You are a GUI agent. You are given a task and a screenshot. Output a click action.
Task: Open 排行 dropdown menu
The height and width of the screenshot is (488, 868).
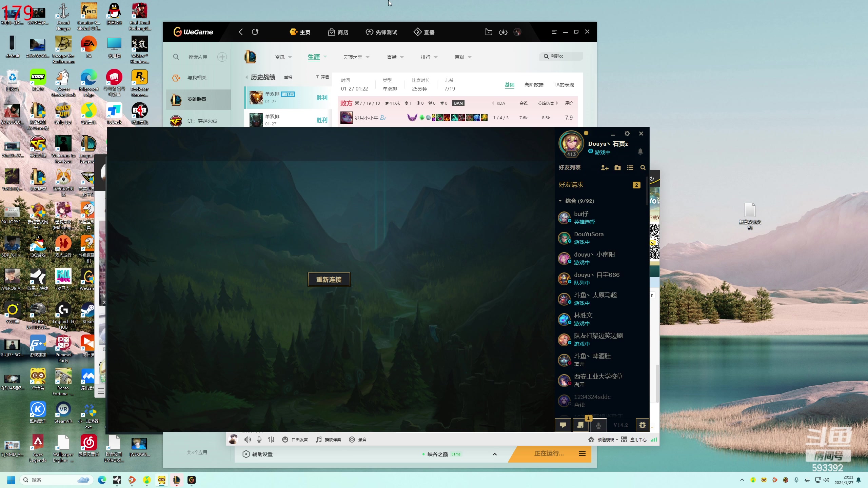(x=429, y=57)
